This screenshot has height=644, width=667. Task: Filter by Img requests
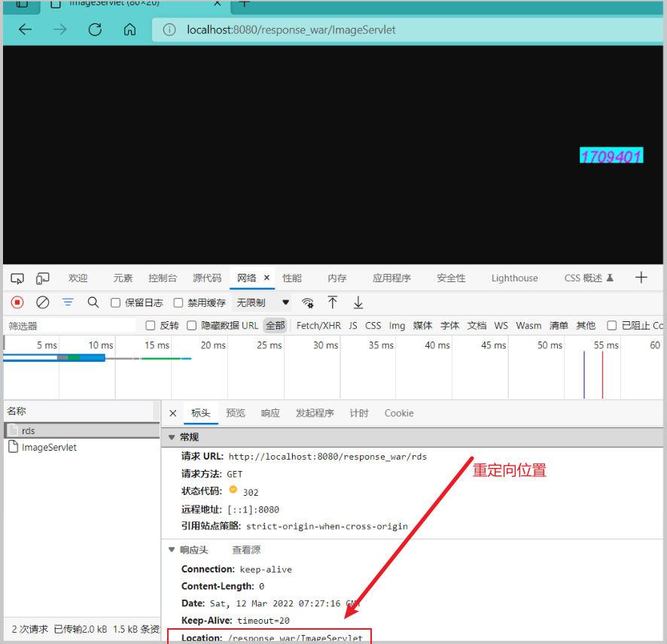(x=397, y=326)
